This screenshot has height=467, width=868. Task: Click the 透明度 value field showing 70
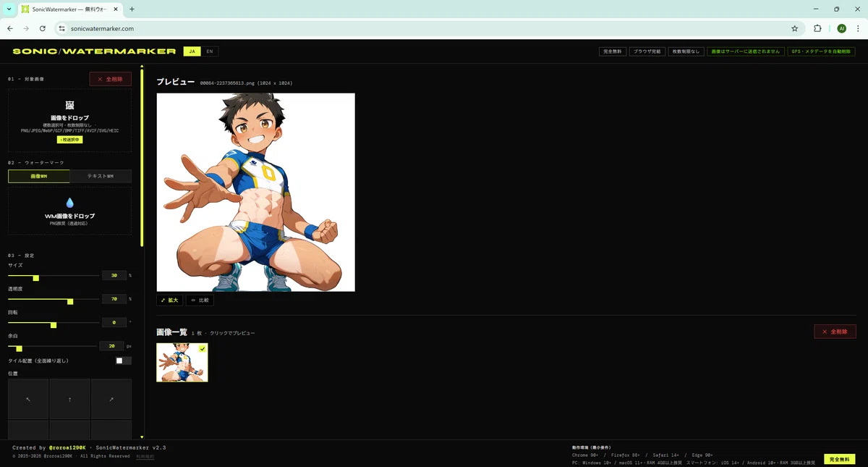coord(114,299)
